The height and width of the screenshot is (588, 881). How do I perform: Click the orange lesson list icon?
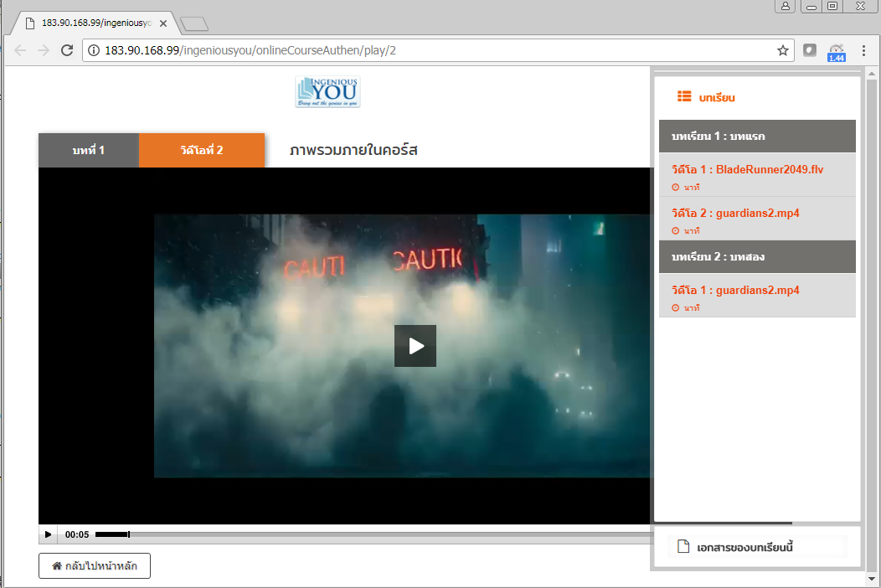(x=684, y=96)
